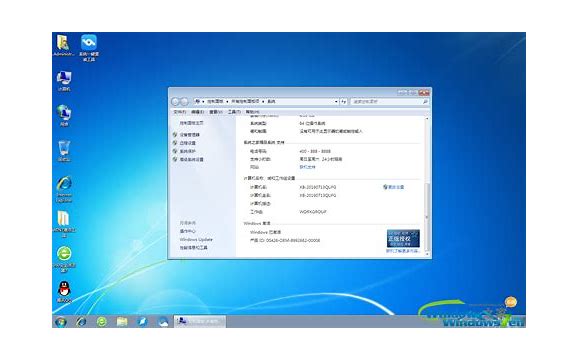Open the Windows Update link
The image size is (578, 360).
196,240
